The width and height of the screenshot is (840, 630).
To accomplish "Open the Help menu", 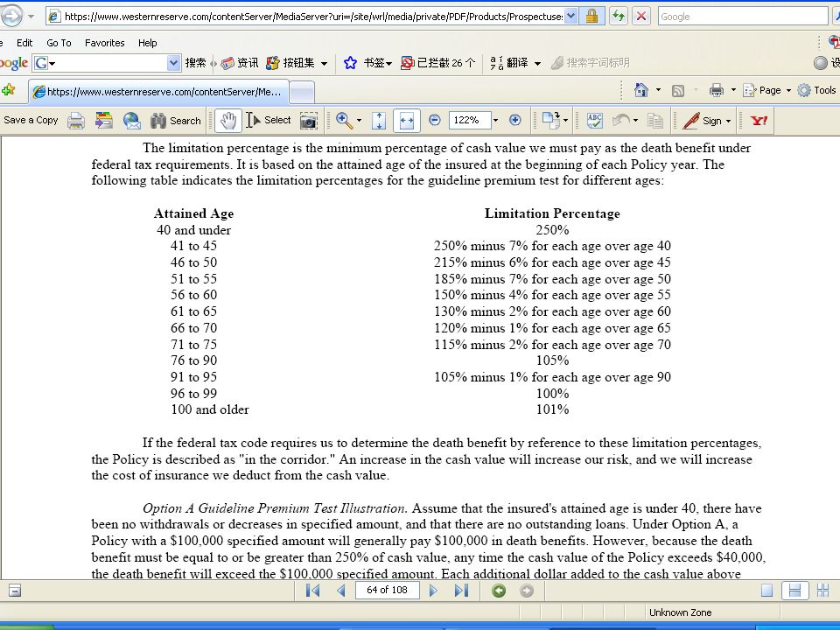I will click(x=147, y=43).
